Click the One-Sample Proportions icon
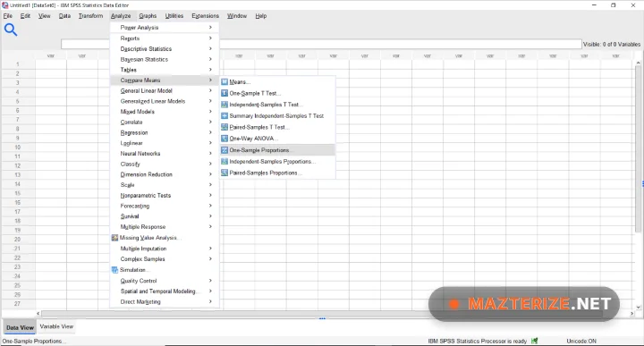The height and width of the screenshot is (346, 644). tap(225, 150)
